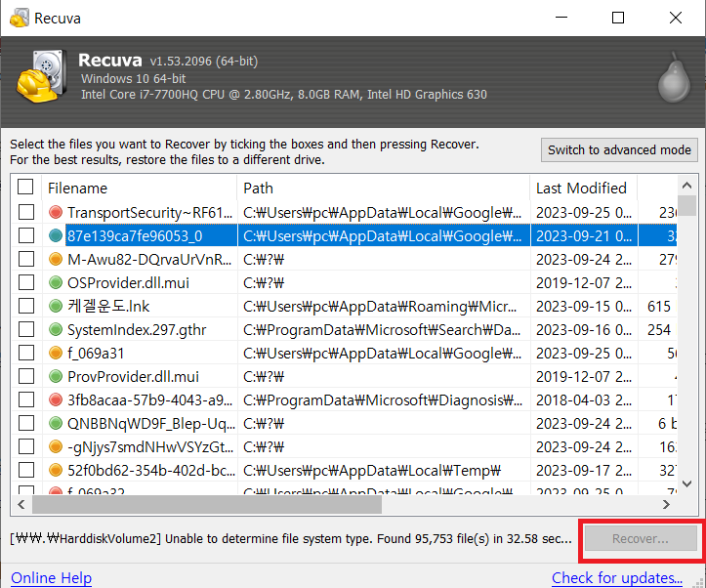
Task: Select file name SystemIndex.297.gthr
Action: (137, 329)
